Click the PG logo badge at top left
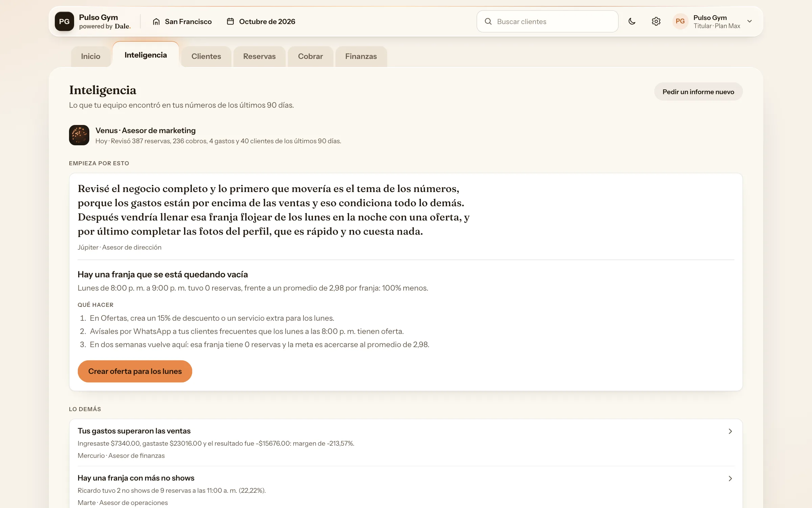The width and height of the screenshot is (812, 508). click(64, 21)
